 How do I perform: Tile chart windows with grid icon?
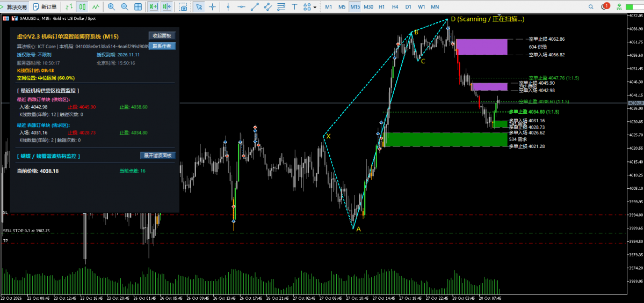(x=138, y=6)
